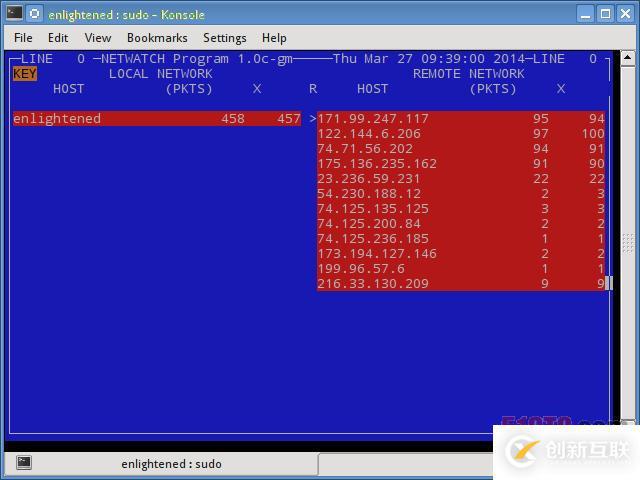Close the Konsole window
This screenshot has width=640, height=480.
tap(625, 14)
